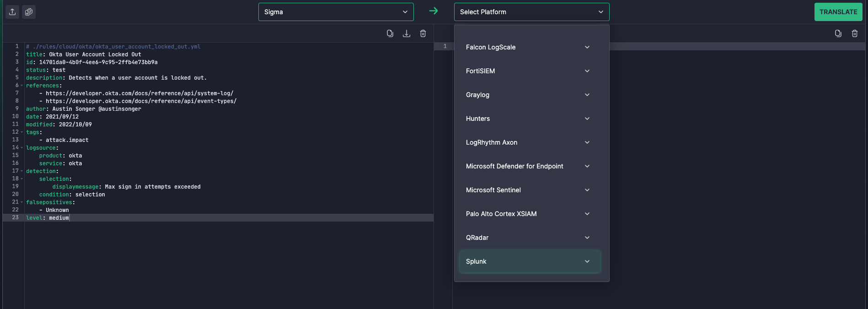Collapse the logsource block fold arrow
Image resolution: width=868 pixels, height=309 pixels.
click(21, 148)
